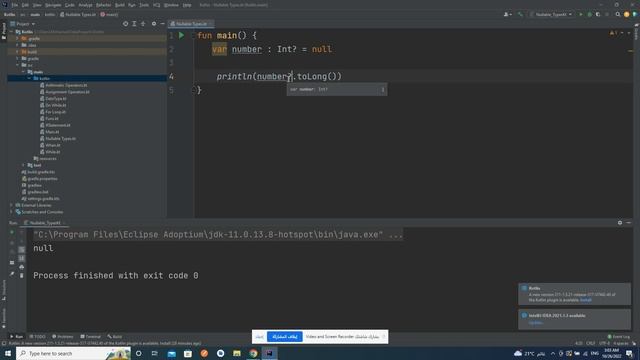Toggle the Project tool window stripe button
The height and width of the screenshot is (360, 640).
point(4,31)
